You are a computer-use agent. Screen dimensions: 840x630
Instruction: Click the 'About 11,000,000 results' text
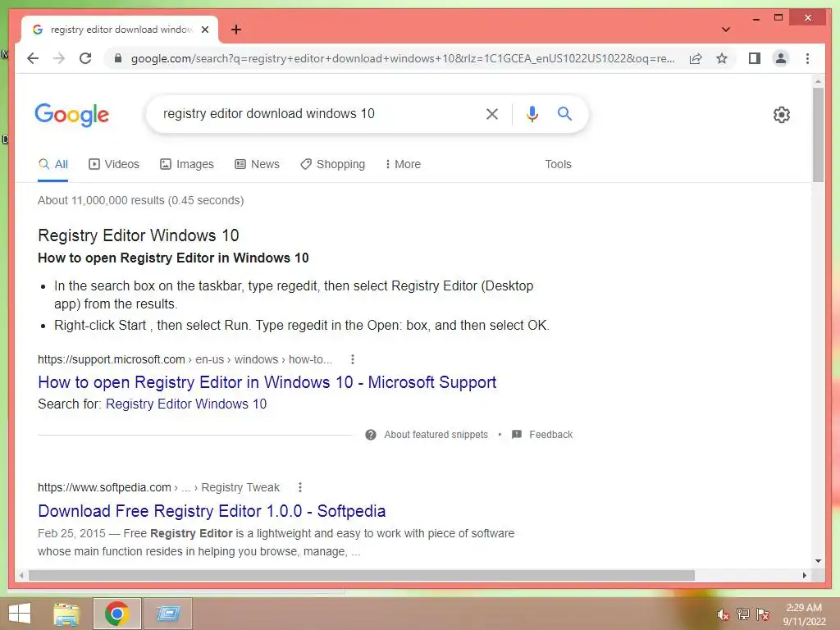tap(140, 200)
